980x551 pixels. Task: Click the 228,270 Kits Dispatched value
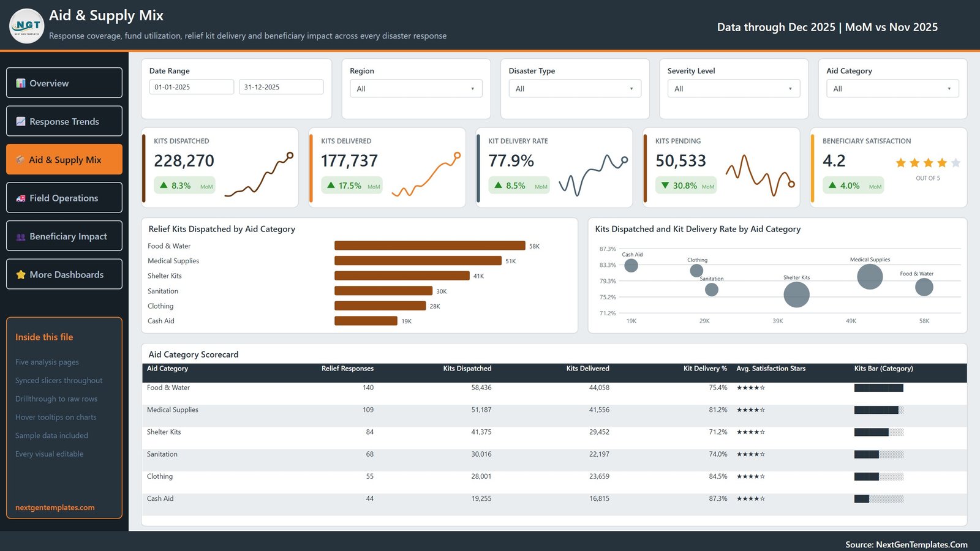(x=184, y=160)
